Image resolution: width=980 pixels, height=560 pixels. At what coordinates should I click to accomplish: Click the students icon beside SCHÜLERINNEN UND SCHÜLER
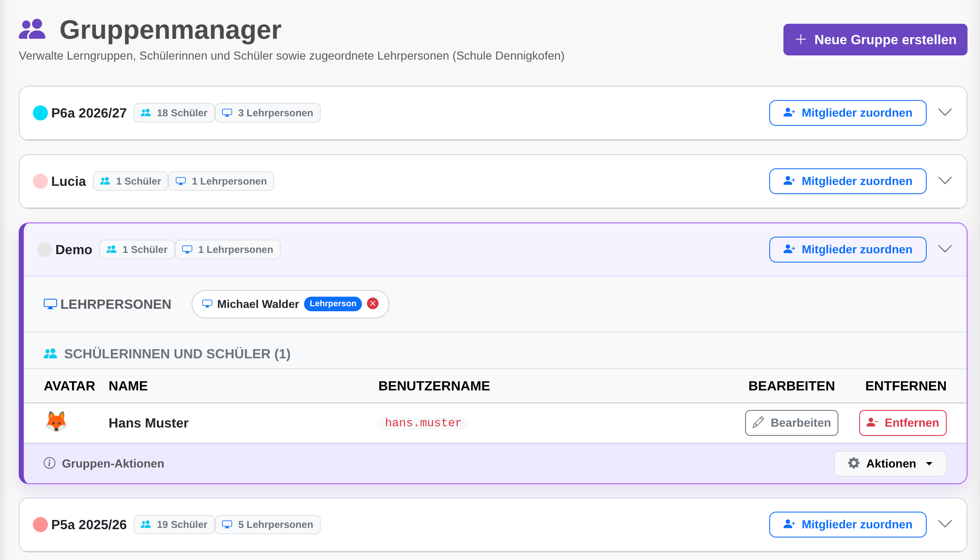pyautogui.click(x=50, y=354)
